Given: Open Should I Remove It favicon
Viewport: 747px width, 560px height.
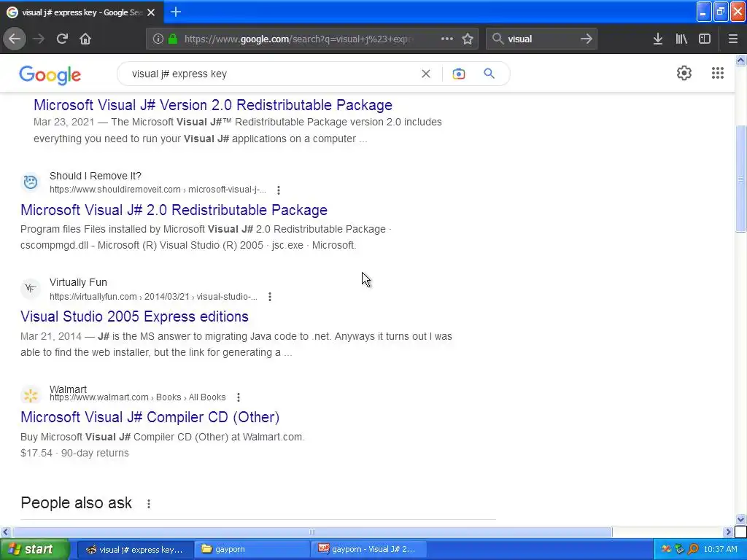Looking at the screenshot, I should tap(31, 182).
